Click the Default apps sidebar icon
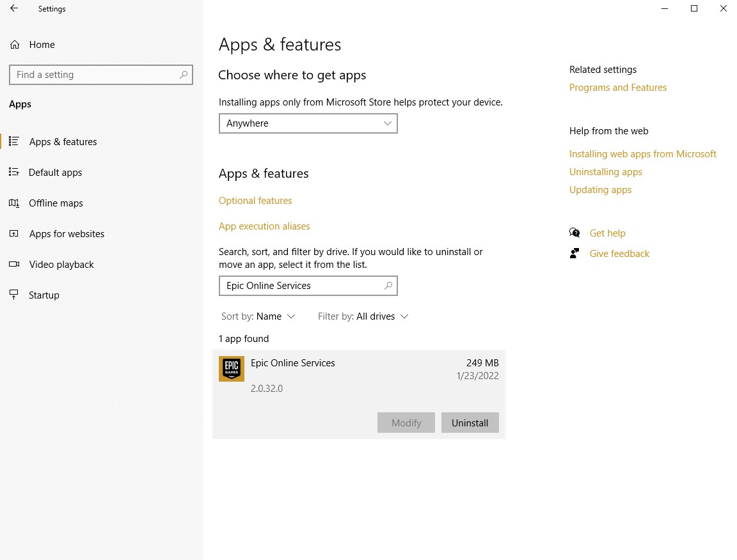The image size is (737, 560). click(14, 173)
